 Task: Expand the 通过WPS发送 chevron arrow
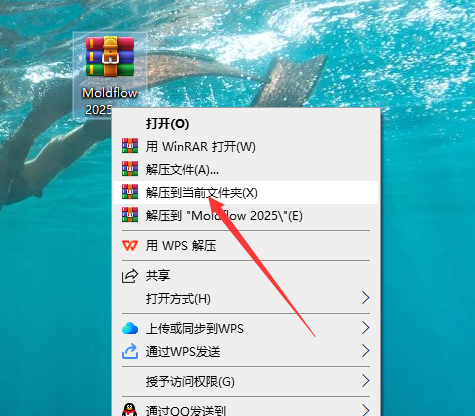[x=366, y=351]
